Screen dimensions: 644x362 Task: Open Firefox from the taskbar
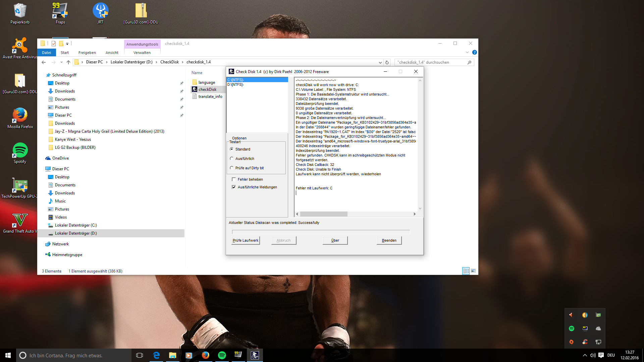click(x=205, y=355)
